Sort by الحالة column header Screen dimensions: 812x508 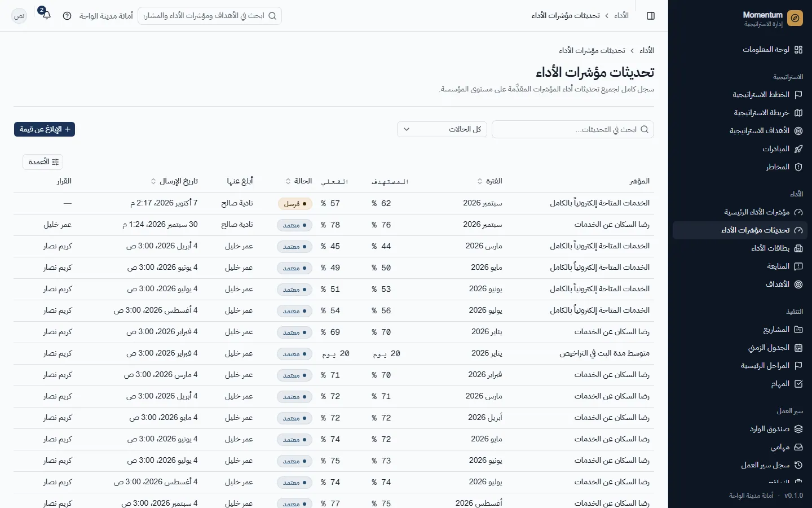pyautogui.click(x=299, y=181)
